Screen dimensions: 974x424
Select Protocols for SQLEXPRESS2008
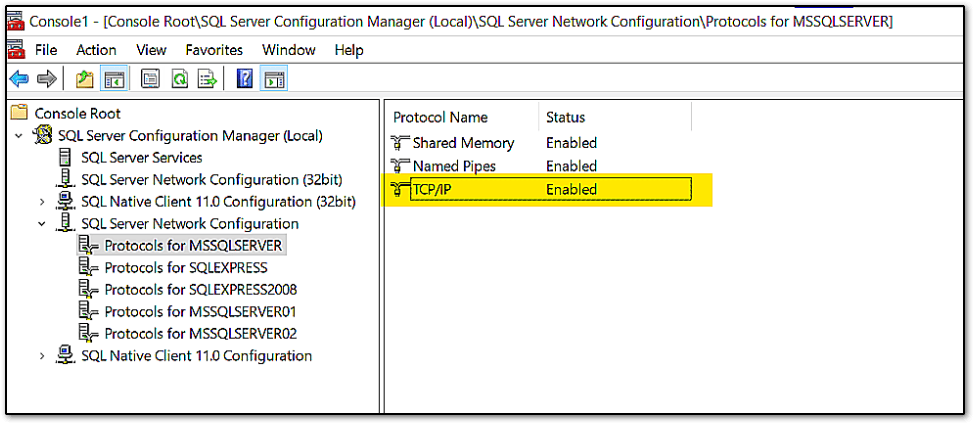(200, 289)
